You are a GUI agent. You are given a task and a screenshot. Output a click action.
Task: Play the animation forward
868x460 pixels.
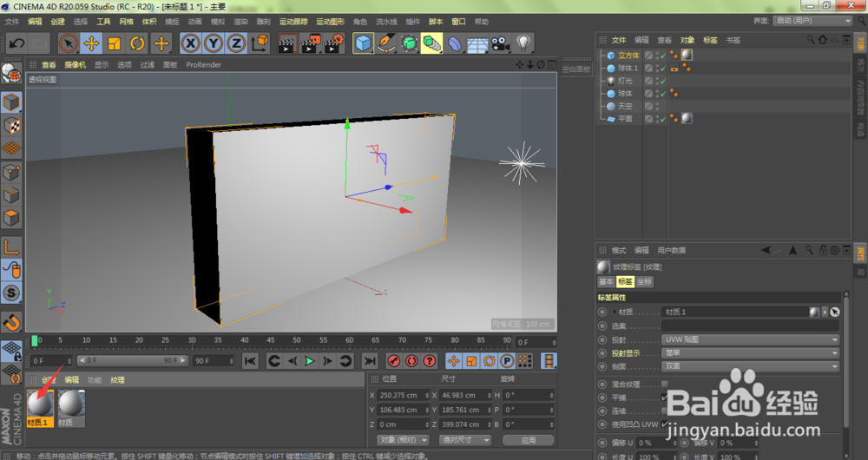coord(310,361)
